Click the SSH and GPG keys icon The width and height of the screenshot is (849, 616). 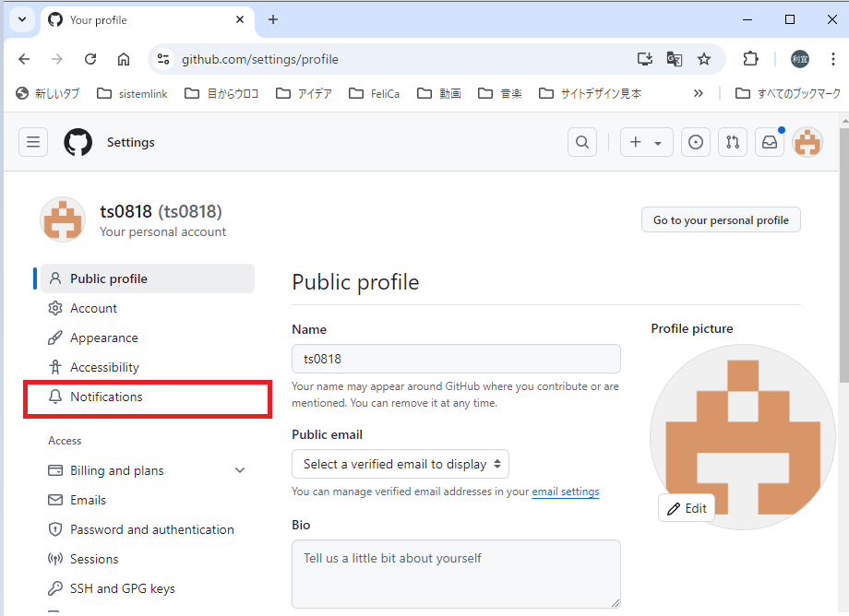click(55, 587)
